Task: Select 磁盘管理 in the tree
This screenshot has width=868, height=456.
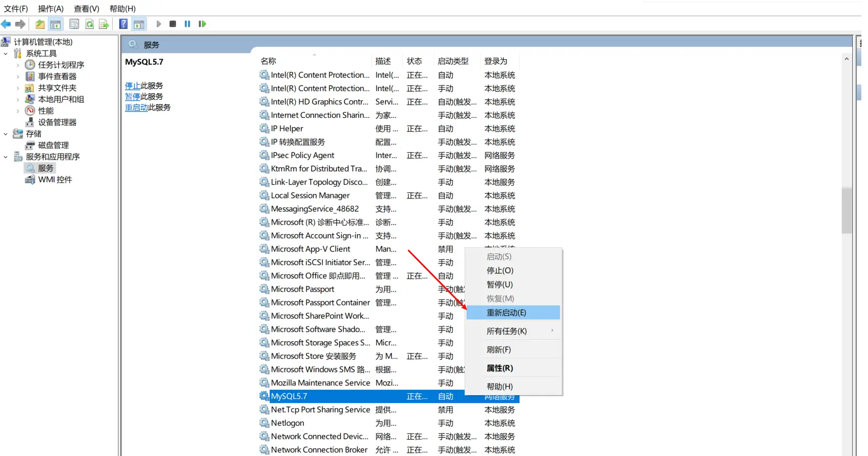Action: (53, 145)
